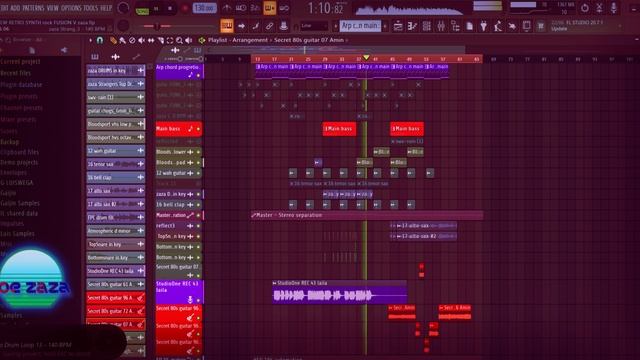Viewport: 640px width, 360px height.
Task: Toggle the playlist magnet snap icon
Action: 100,40
